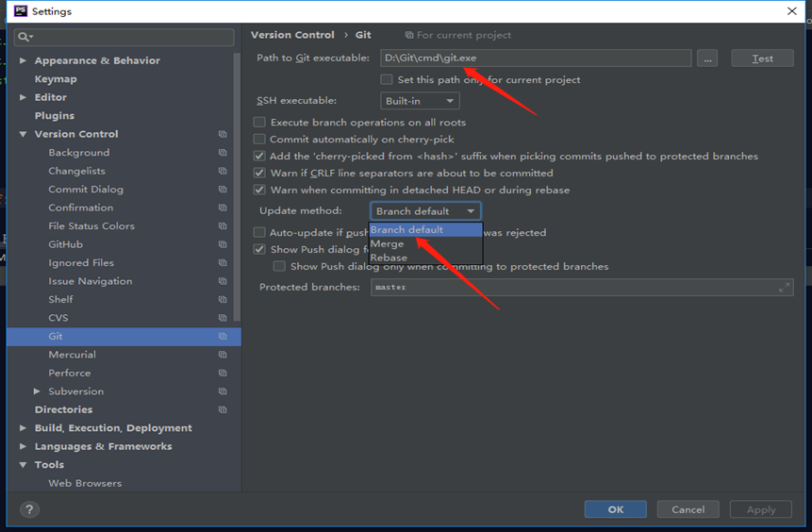Click the 'For current project' icon in header
Image resolution: width=812 pixels, height=532 pixels.
point(409,35)
